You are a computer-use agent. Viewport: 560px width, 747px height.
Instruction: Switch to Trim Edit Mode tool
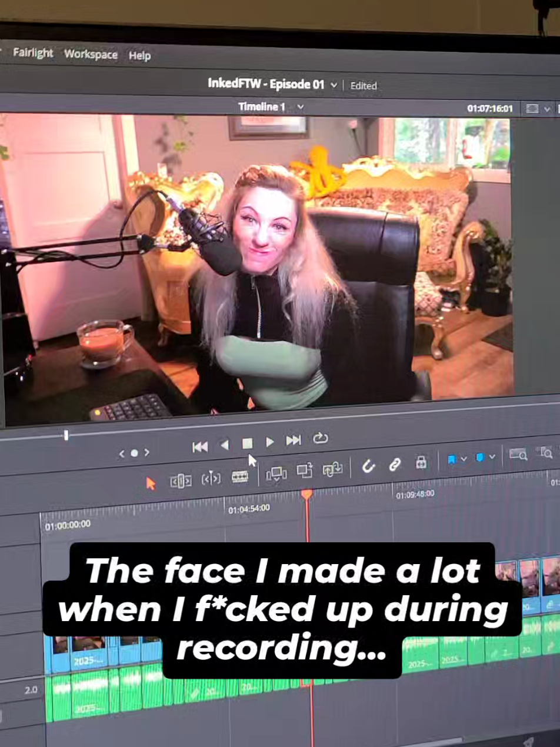(x=181, y=481)
